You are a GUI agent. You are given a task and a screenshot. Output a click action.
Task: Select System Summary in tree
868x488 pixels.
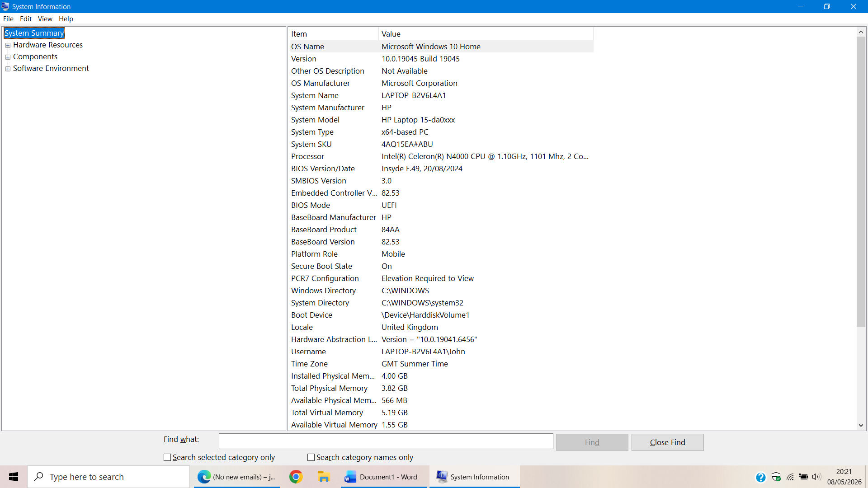point(34,33)
